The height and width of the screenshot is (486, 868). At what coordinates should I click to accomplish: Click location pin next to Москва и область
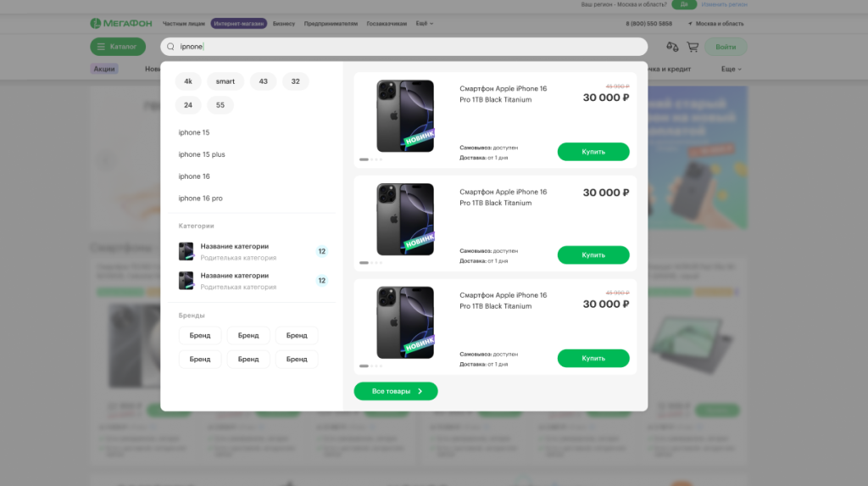pyautogui.click(x=690, y=24)
